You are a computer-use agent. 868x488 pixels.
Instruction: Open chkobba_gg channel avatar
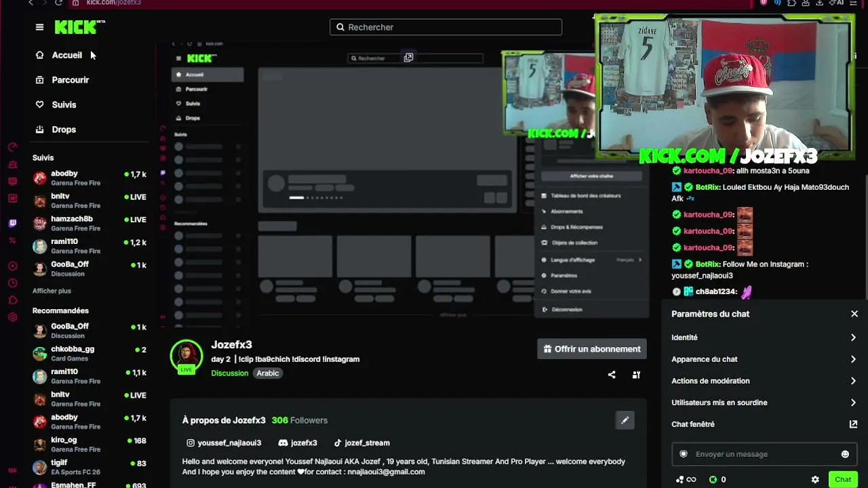click(40, 353)
